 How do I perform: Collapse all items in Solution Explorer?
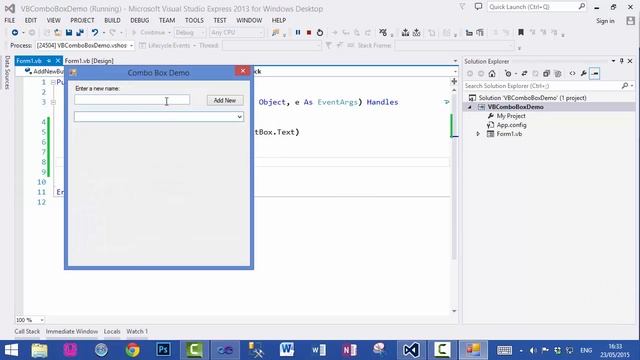coord(547,73)
